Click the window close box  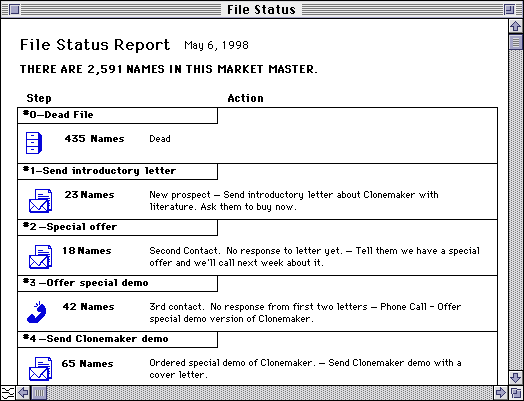pos(14,9)
